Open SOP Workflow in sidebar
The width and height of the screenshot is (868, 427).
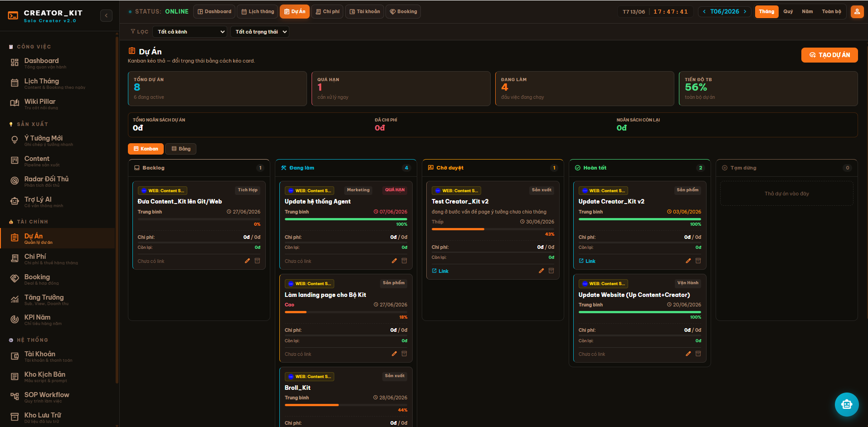(x=58, y=397)
